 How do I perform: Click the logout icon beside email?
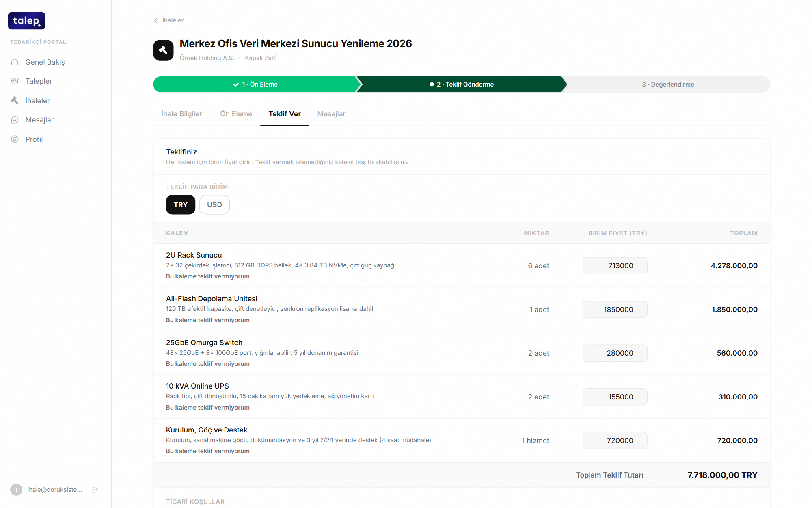tap(95, 489)
